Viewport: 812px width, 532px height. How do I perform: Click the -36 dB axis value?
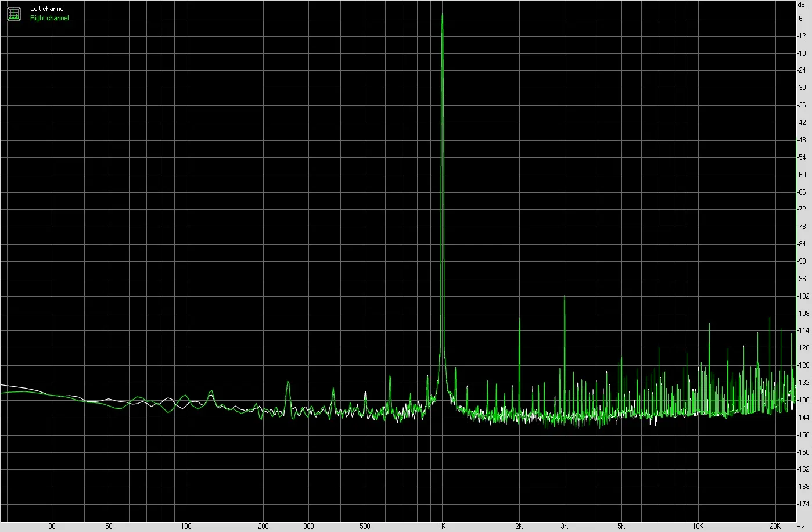pyautogui.click(x=802, y=105)
